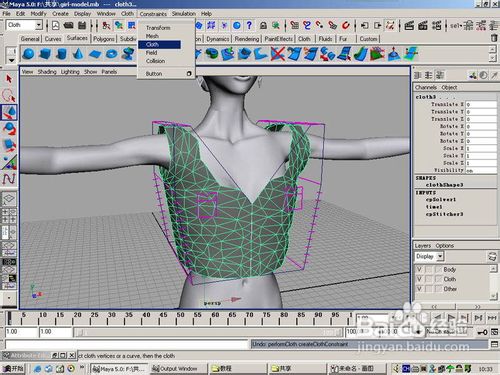This screenshot has height=375, width=500.
Task: Create a cube from the shelf
Action: point(45,54)
